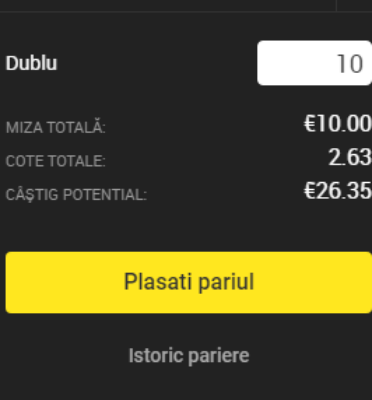This screenshot has height=400, width=372.
Task: Click the CÂȘTIG POTENTIAL label
Action: click(76, 195)
